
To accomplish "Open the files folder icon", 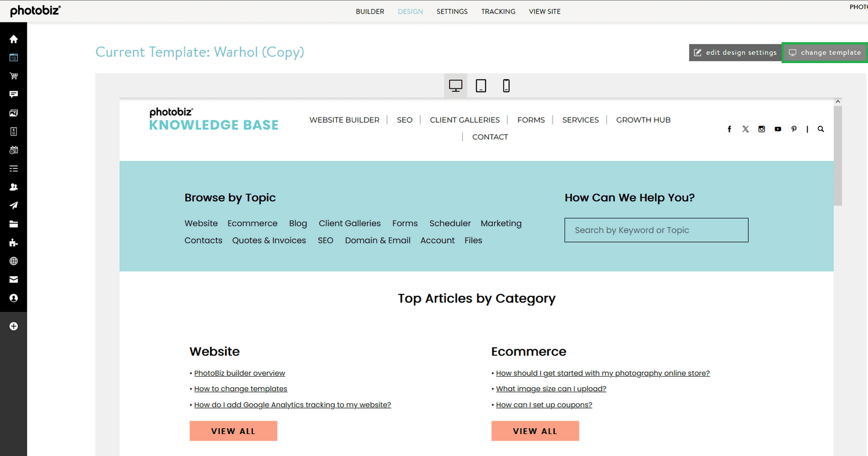I will pyautogui.click(x=13, y=224).
